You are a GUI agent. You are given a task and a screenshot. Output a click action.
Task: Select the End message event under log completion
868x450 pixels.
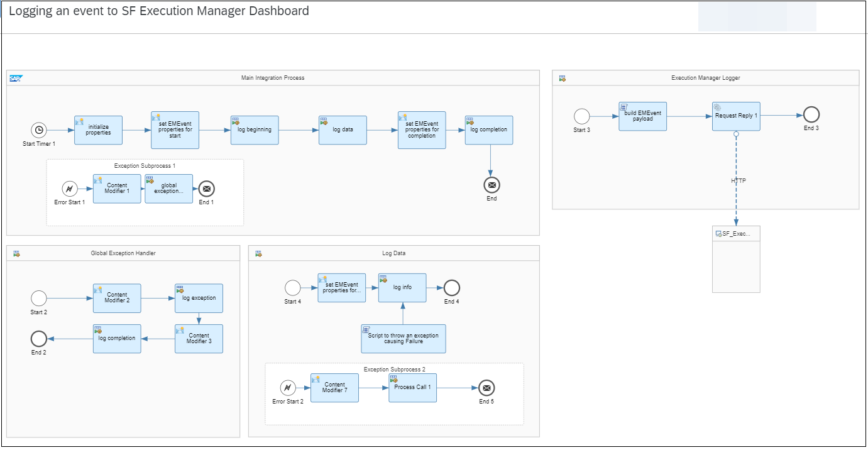(492, 185)
